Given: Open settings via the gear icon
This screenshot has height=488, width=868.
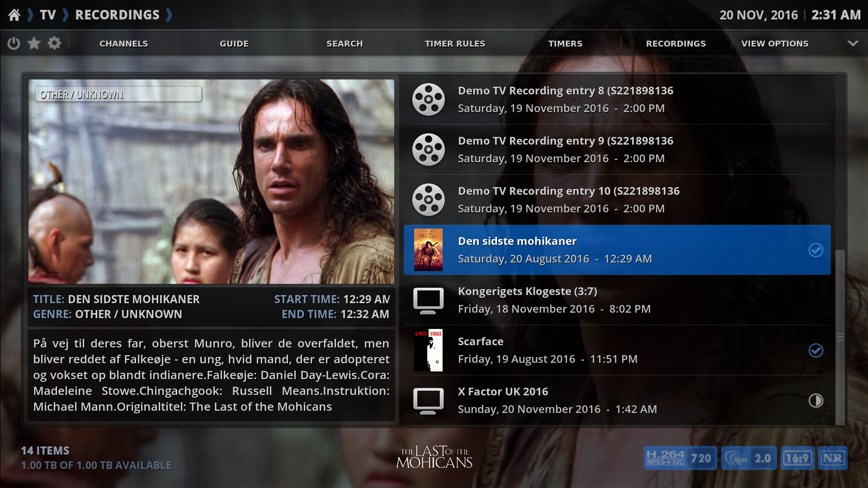Looking at the screenshot, I should click(x=54, y=43).
